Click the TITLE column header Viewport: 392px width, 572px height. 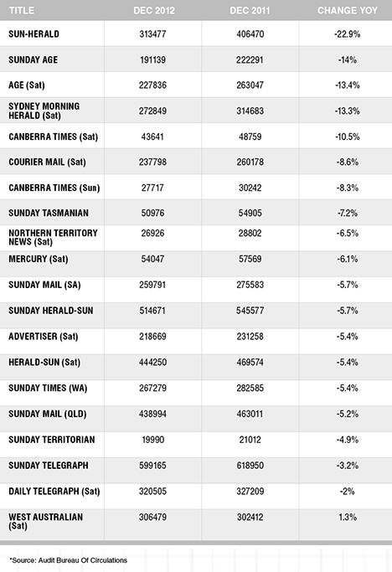click(22, 10)
